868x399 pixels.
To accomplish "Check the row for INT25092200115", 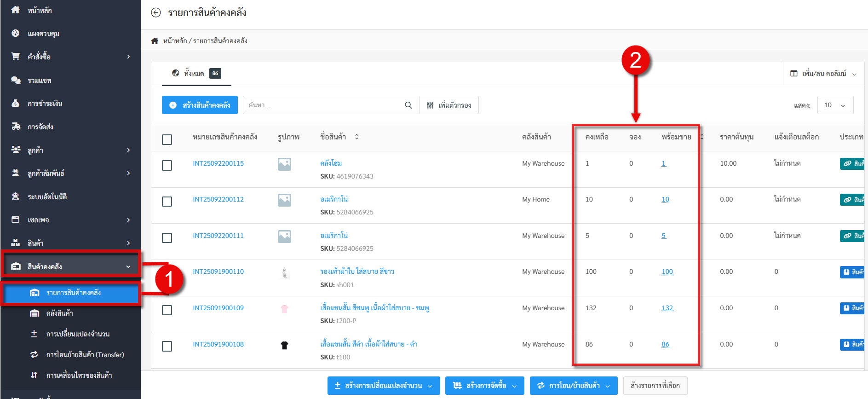I will pos(167,165).
